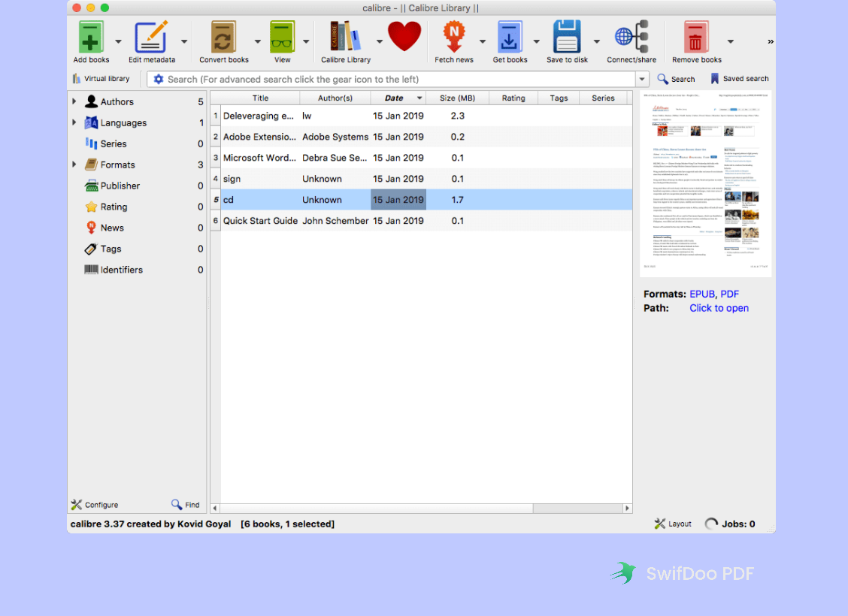The height and width of the screenshot is (616, 848).
Task: Click the Remove books trash icon
Action: [x=696, y=37]
